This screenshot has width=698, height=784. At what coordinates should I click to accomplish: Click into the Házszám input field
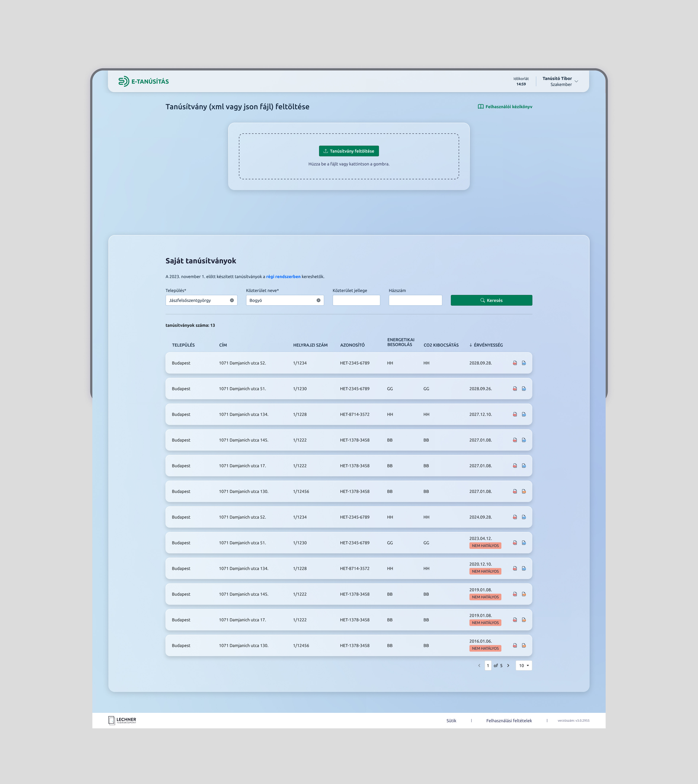[x=415, y=301]
